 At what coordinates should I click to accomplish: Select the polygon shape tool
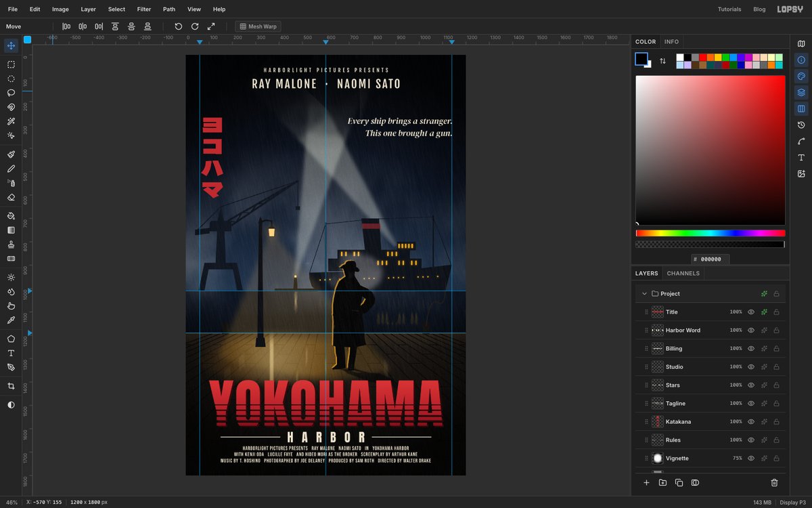(11, 339)
